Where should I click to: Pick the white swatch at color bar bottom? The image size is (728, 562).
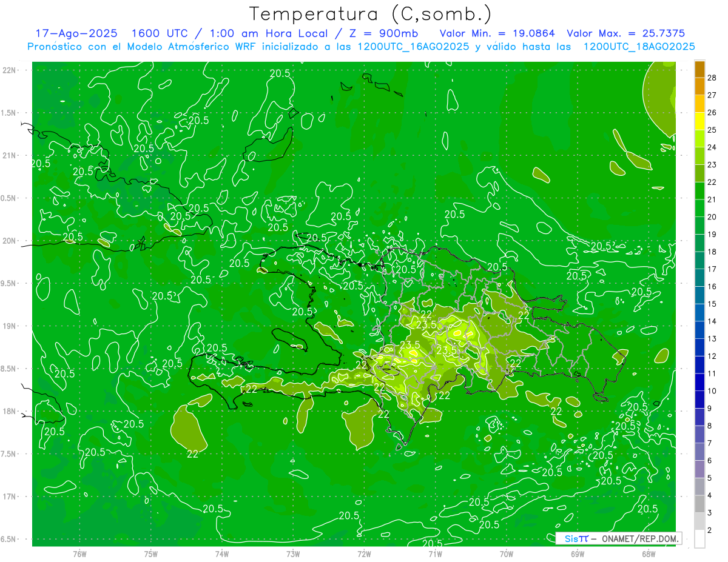tap(699, 539)
